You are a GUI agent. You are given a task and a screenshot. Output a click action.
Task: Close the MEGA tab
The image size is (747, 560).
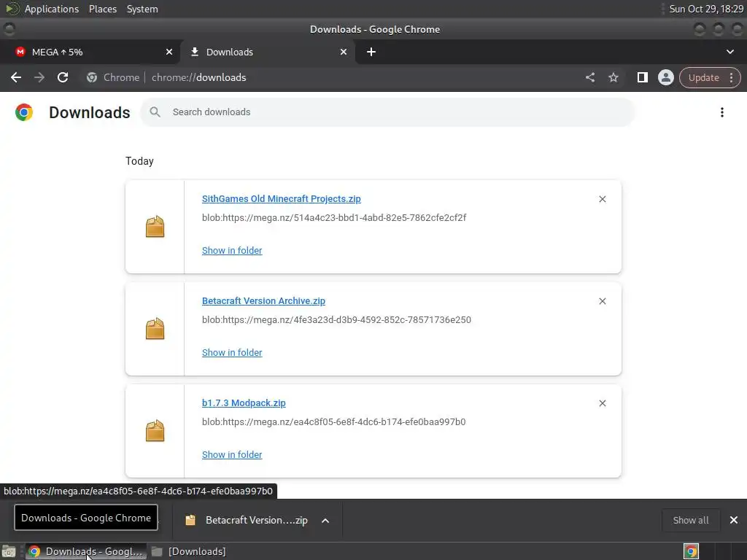169,52
